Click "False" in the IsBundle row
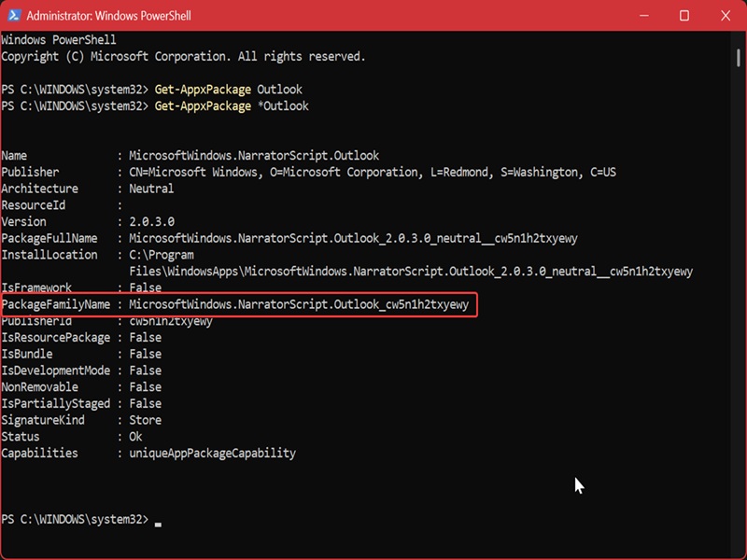The image size is (747, 560). [x=146, y=355]
